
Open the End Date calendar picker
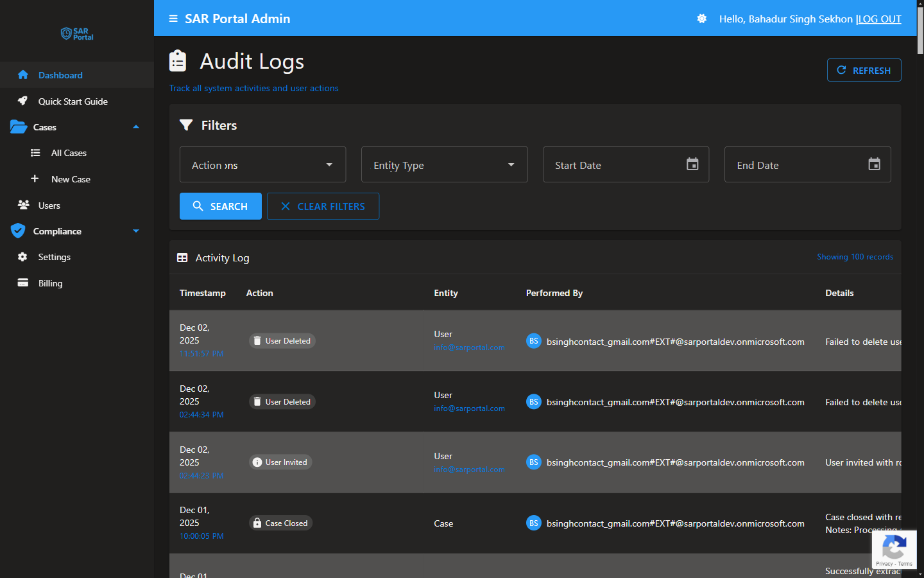(874, 164)
